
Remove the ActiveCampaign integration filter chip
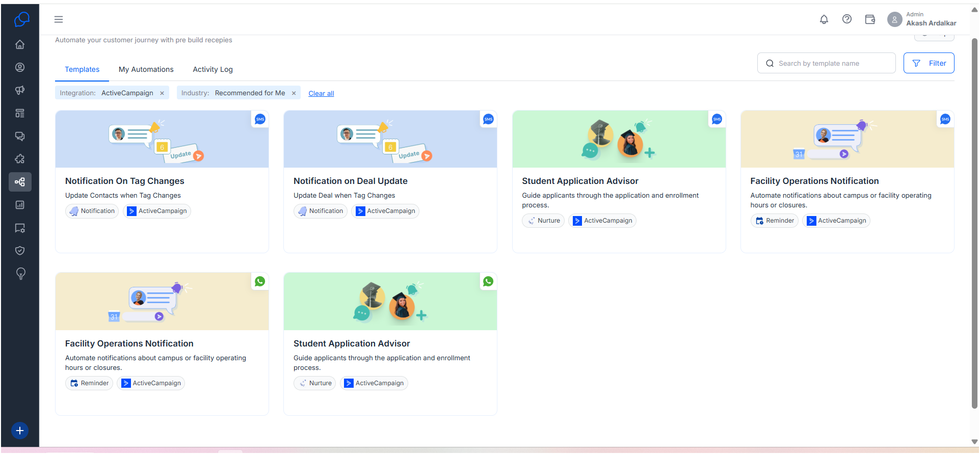pyautogui.click(x=162, y=93)
